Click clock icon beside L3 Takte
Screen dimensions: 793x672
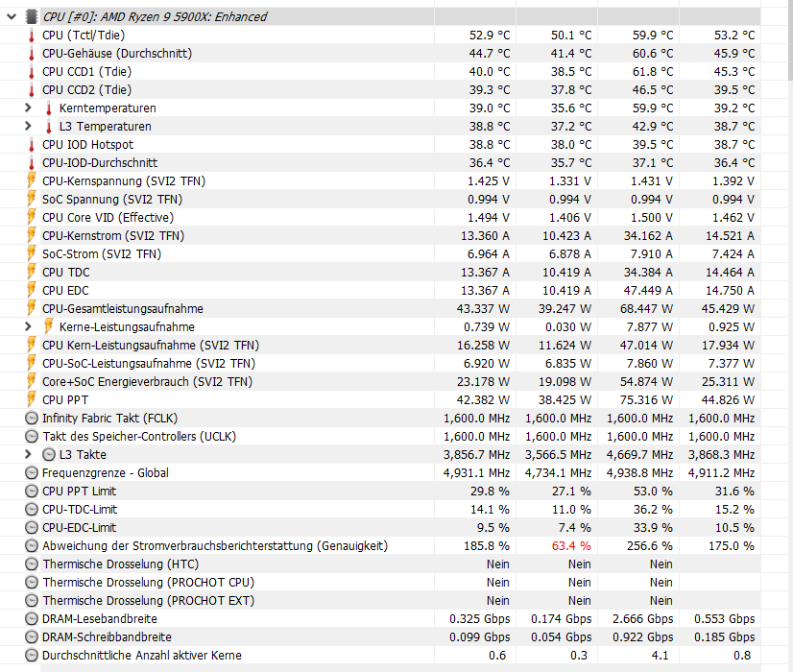point(49,455)
